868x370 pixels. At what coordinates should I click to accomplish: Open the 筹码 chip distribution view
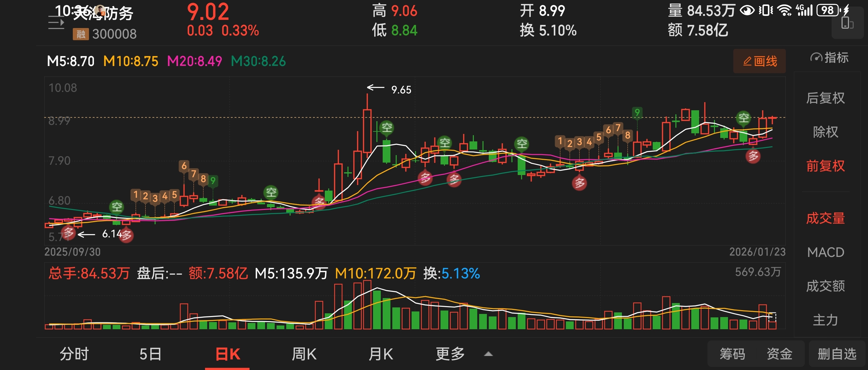[732, 354]
